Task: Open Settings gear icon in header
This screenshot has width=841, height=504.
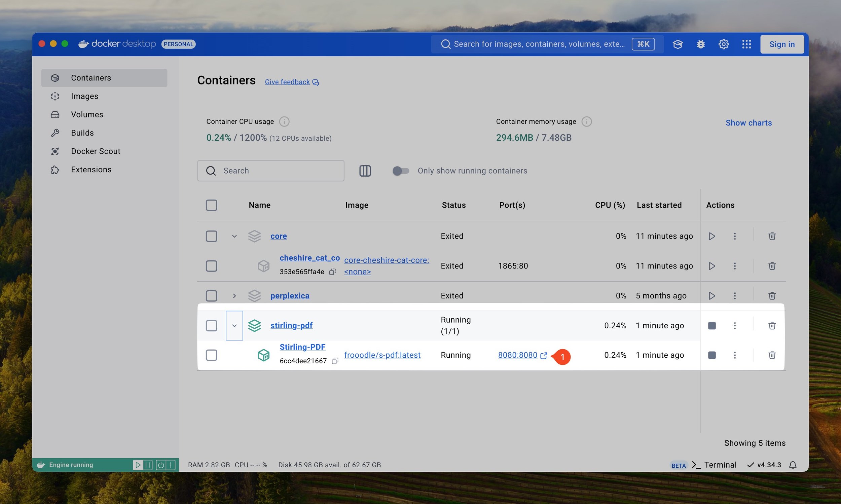Action: [724, 44]
